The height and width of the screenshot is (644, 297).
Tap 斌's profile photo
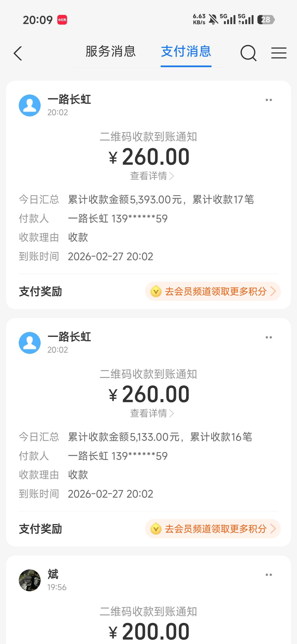click(x=30, y=580)
